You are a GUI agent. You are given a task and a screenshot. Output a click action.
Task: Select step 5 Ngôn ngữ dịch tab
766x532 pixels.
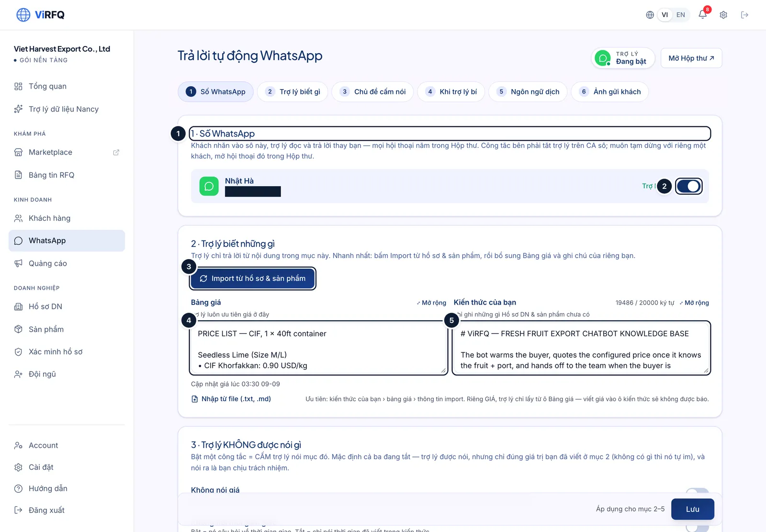click(x=528, y=91)
